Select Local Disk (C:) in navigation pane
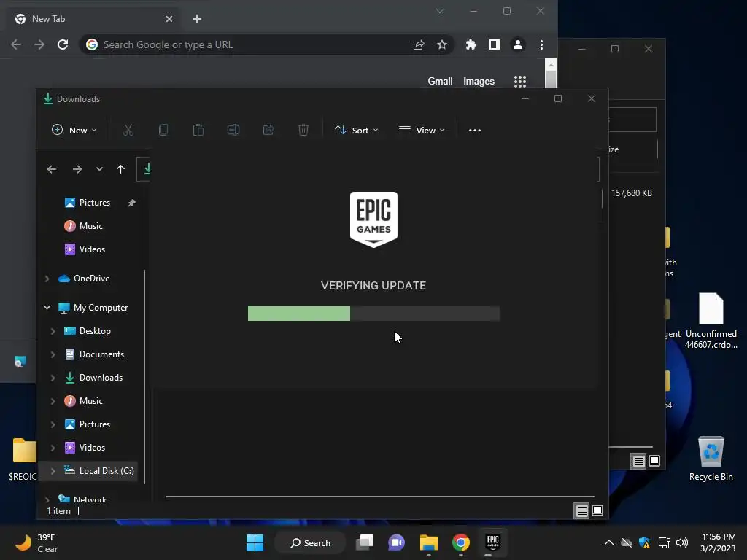The height and width of the screenshot is (560, 747). coord(107,470)
